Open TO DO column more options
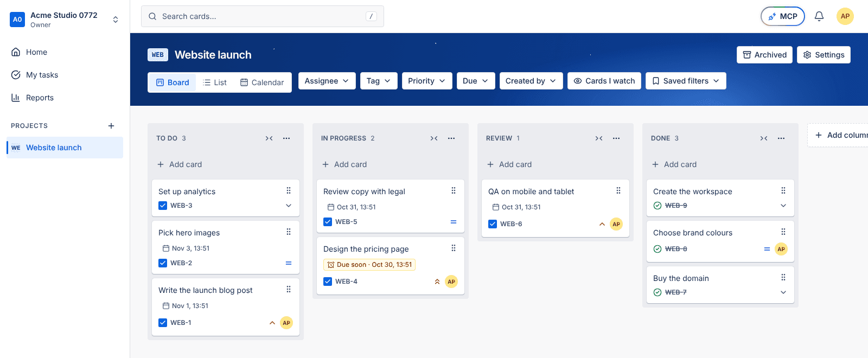 (x=286, y=138)
